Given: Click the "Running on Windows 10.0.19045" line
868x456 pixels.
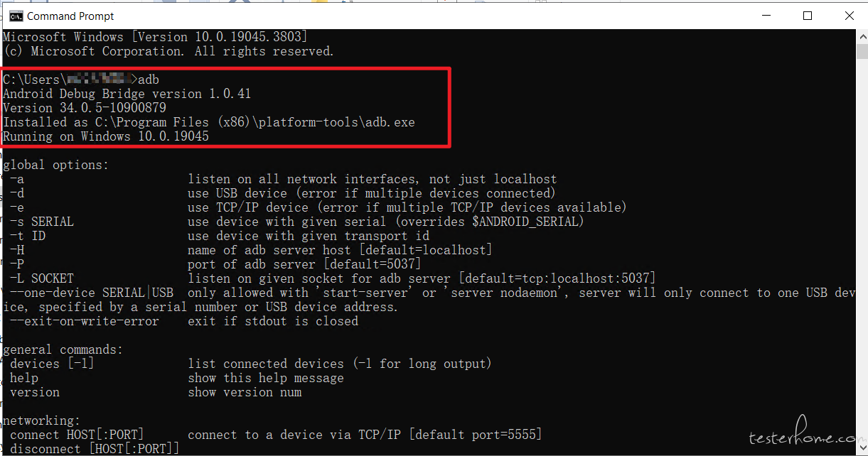Looking at the screenshot, I should coord(106,136).
